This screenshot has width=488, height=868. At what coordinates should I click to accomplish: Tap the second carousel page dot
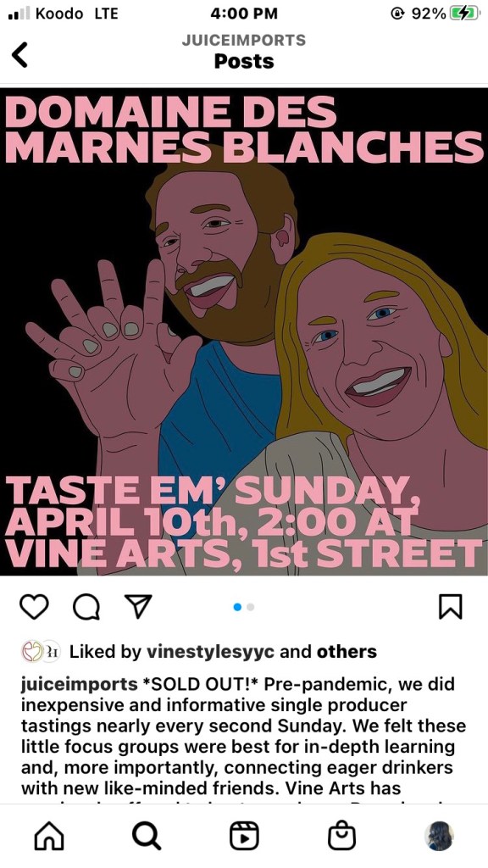point(251,607)
